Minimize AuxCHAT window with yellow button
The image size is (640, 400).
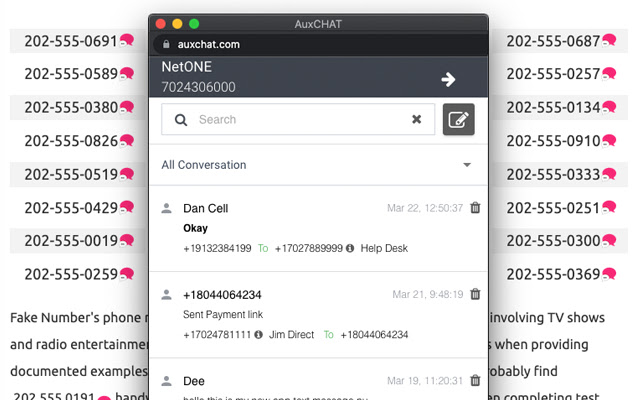tap(177, 24)
